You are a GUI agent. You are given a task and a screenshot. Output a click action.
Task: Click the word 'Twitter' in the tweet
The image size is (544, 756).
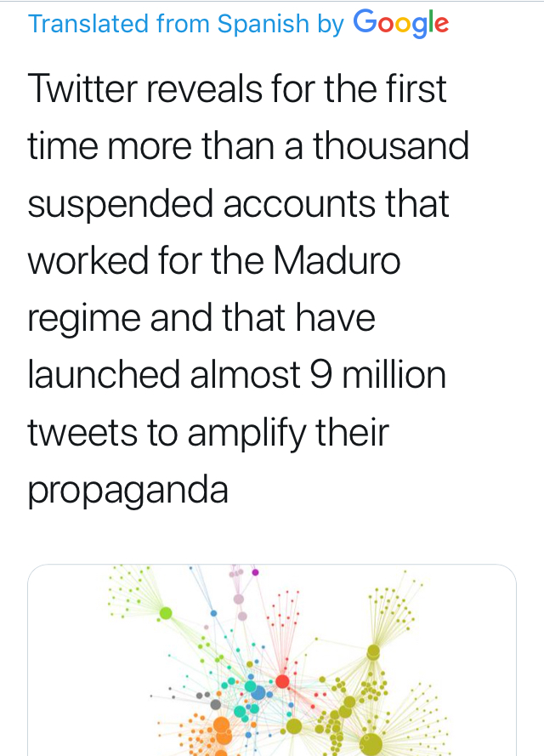point(82,88)
